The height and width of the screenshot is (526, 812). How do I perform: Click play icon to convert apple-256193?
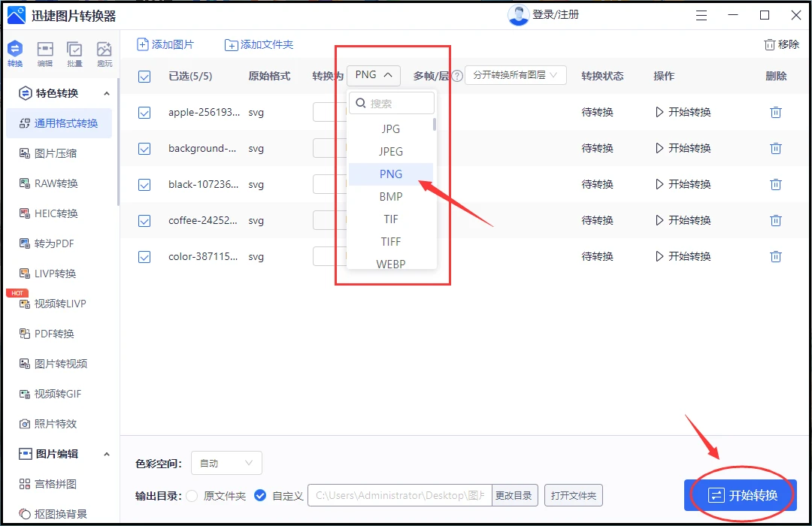pos(659,112)
